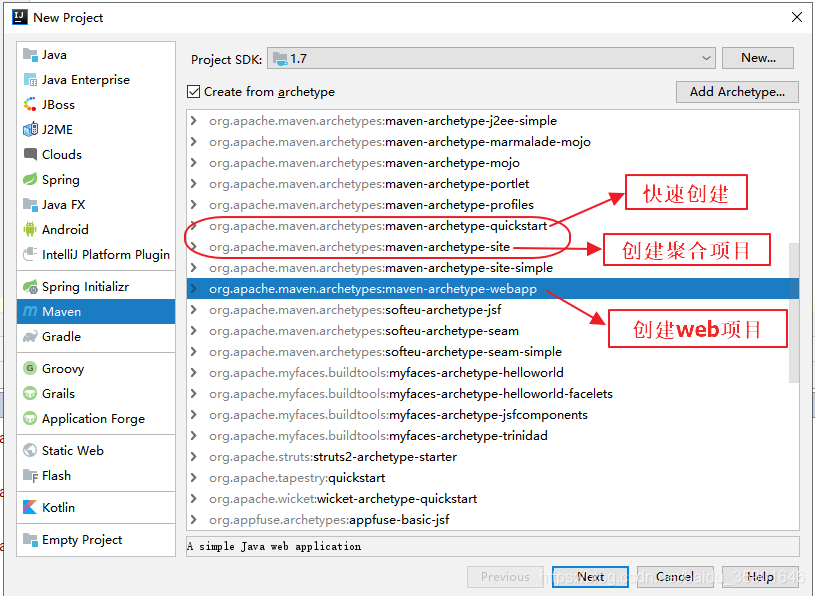This screenshot has height=596, width=815.
Task: Click the Maven m icon
Action: 30,311
